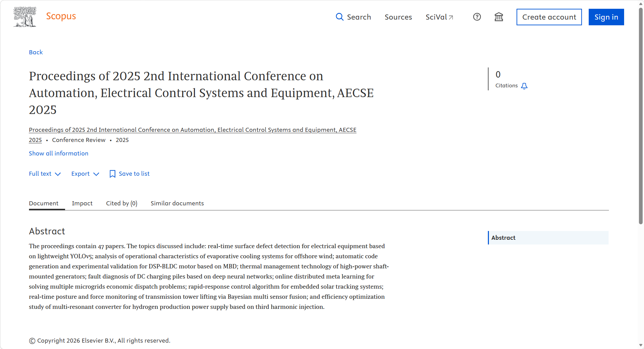Click the Create account button
This screenshot has height=349, width=644.
click(549, 17)
